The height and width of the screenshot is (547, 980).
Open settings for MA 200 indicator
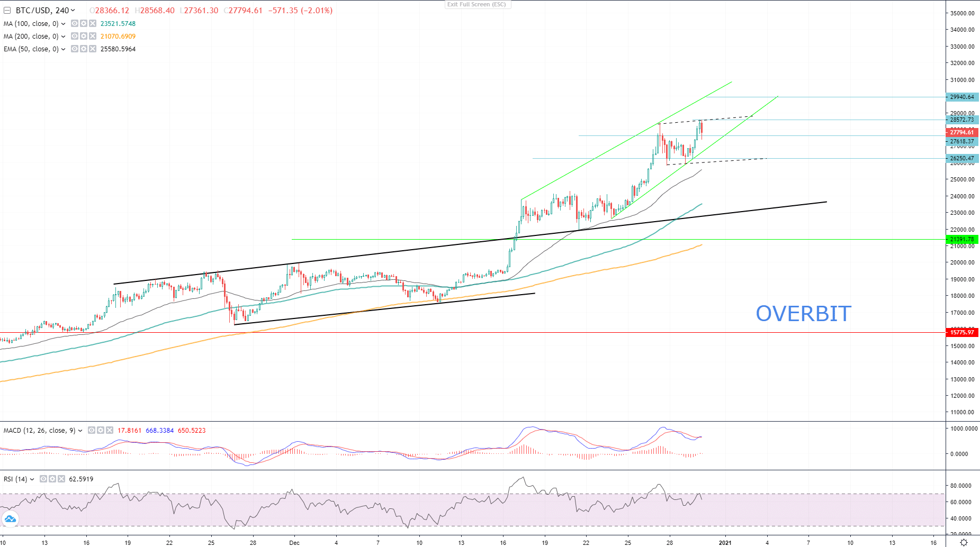point(84,37)
